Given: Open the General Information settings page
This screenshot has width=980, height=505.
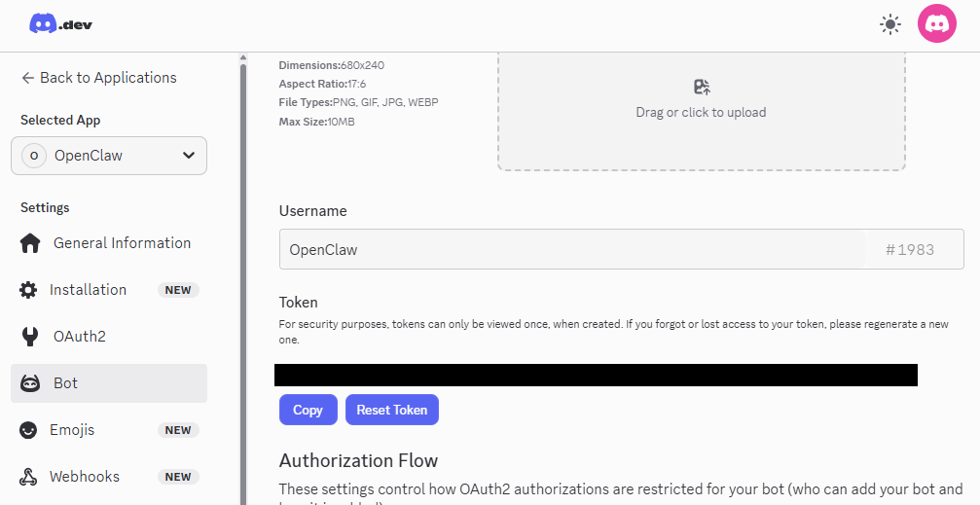Looking at the screenshot, I should tap(122, 243).
